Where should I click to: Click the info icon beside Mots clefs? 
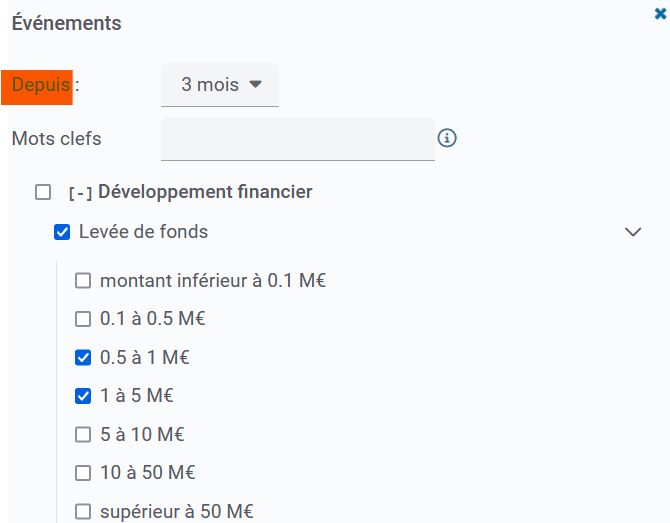(447, 138)
